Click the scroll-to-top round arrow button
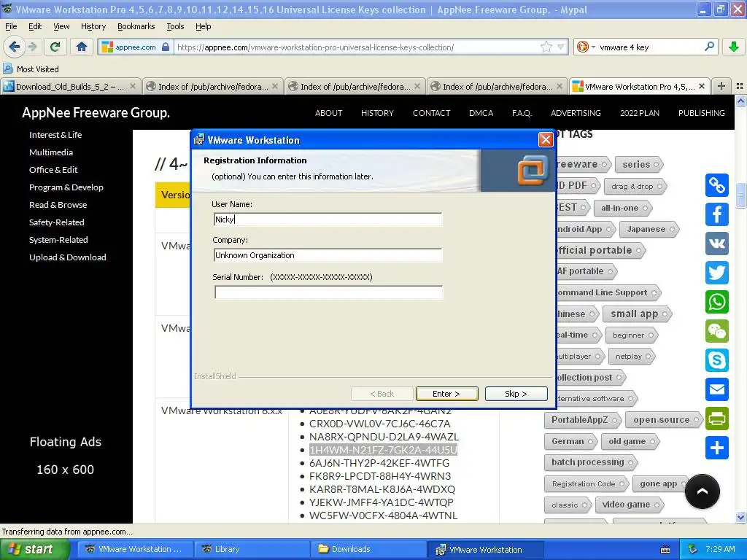 pos(703,491)
